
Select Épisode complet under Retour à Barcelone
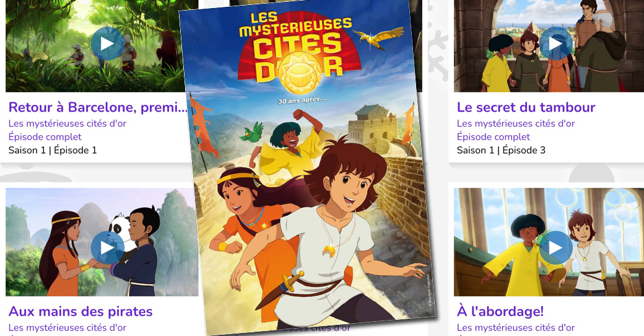(45, 137)
